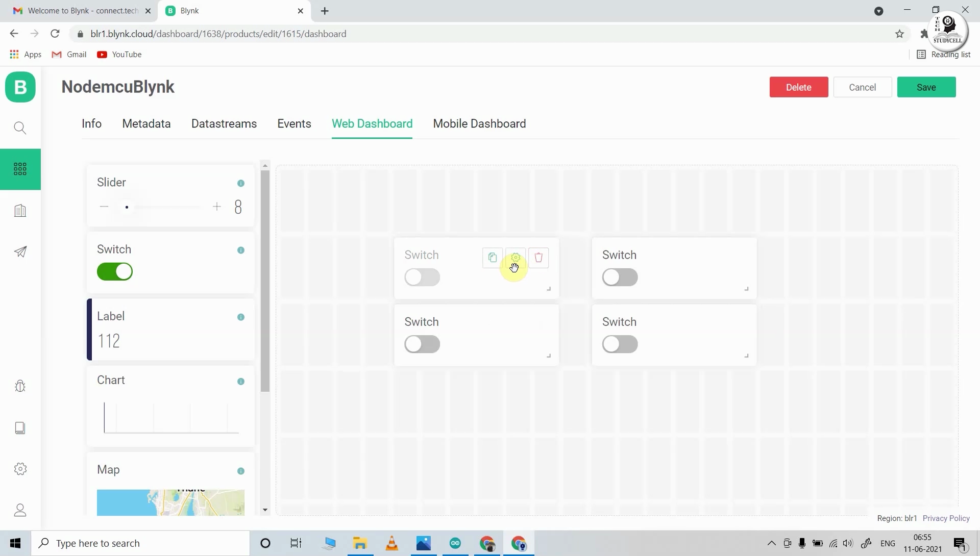Open the notifications paper plane icon
Viewport: 980px width, 556px height.
click(20, 252)
